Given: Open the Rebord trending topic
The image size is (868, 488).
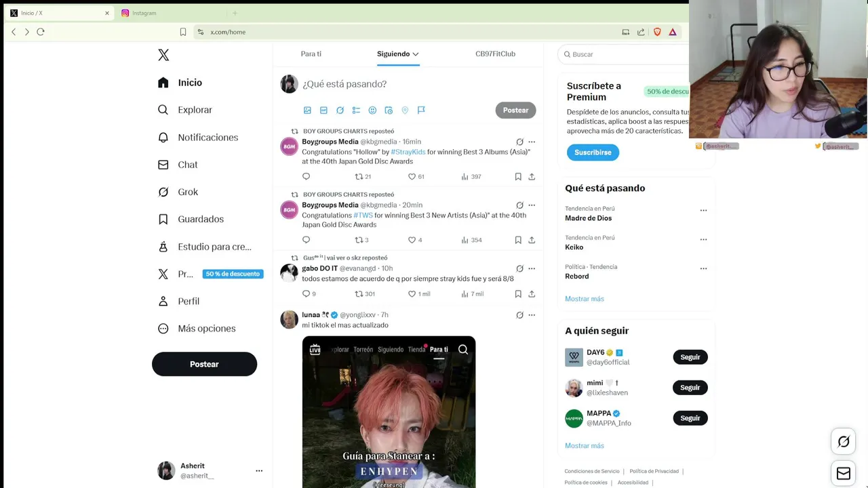Looking at the screenshot, I should (577, 277).
